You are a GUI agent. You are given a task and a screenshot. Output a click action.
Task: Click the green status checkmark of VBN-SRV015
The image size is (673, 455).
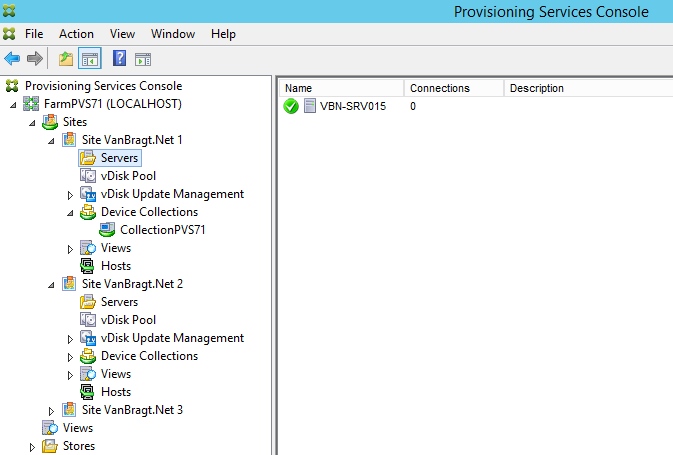[291, 106]
